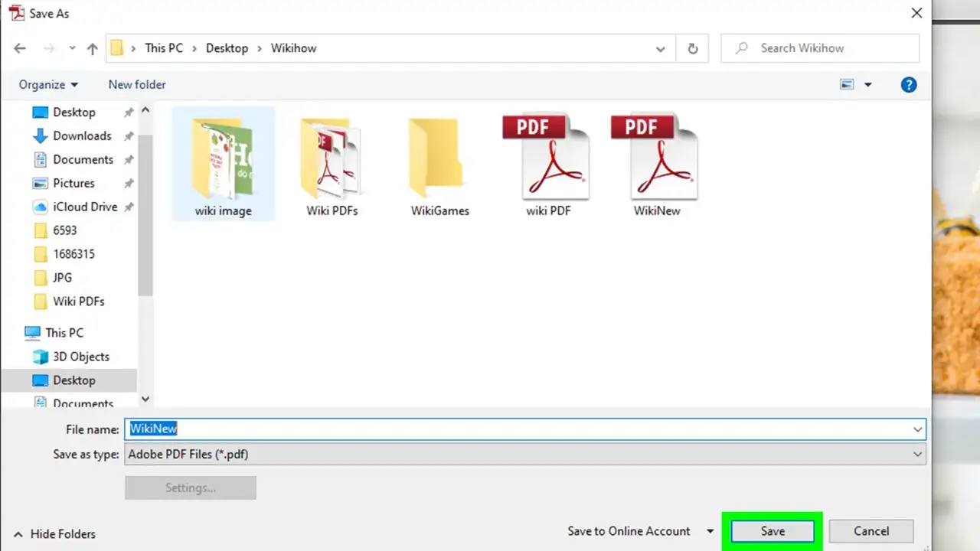980x551 pixels.
Task: Click the Back navigation arrow
Action: 20,48
